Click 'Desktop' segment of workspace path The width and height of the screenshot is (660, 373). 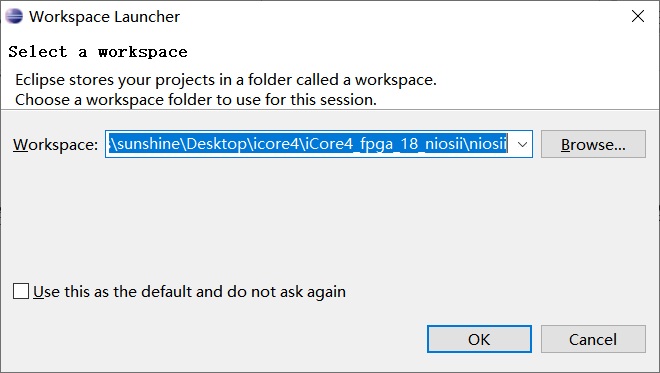(217, 144)
